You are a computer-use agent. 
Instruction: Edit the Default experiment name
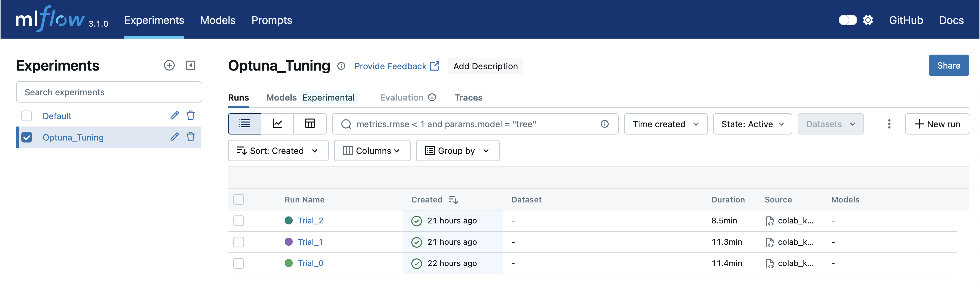[x=175, y=116]
